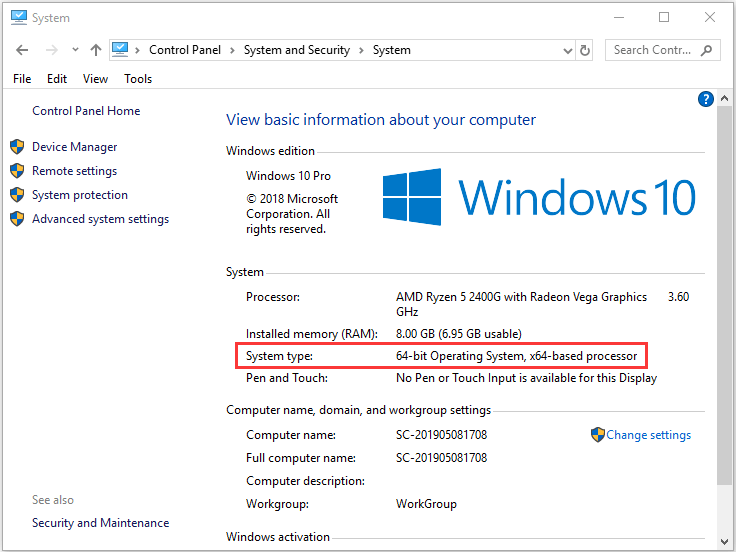Viewport: 736px width, 552px height.
Task: Select 8.00 GB (6.95 GB usable) text
Action: [459, 334]
